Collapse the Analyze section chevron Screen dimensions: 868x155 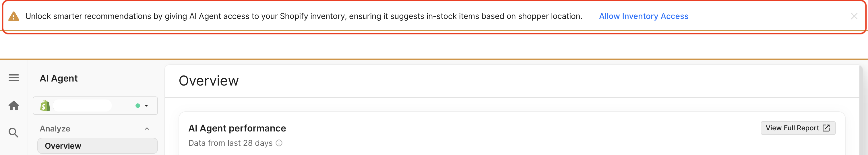pyautogui.click(x=147, y=129)
